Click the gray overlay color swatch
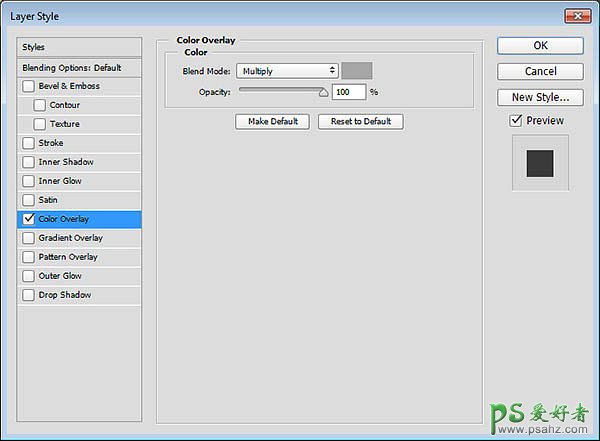 click(357, 71)
